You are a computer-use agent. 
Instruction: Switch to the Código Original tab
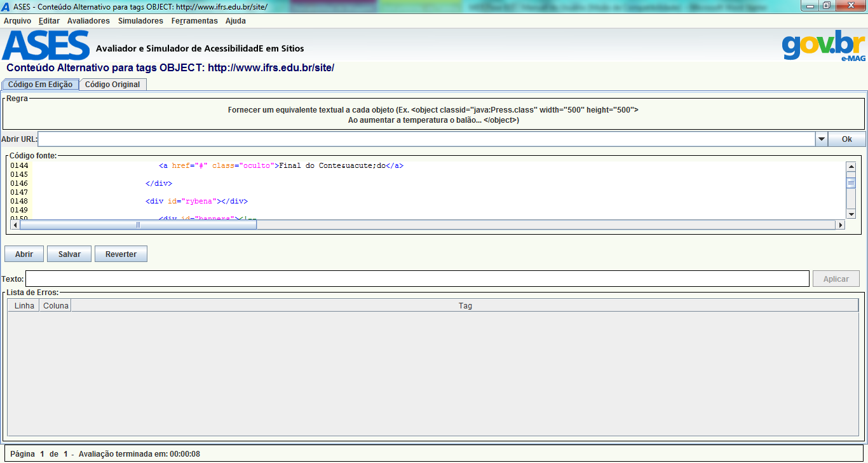tap(112, 85)
